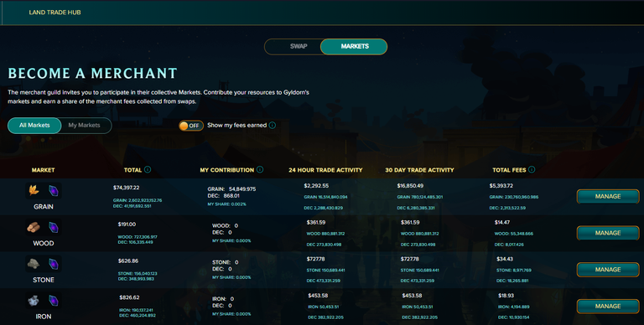Select the MARKETS tab
Screen dimensions: 644x325
click(x=355, y=46)
